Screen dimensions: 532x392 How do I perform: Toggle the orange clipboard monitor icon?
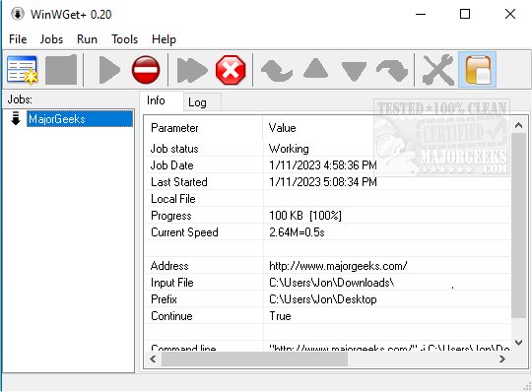click(x=478, y=70)
